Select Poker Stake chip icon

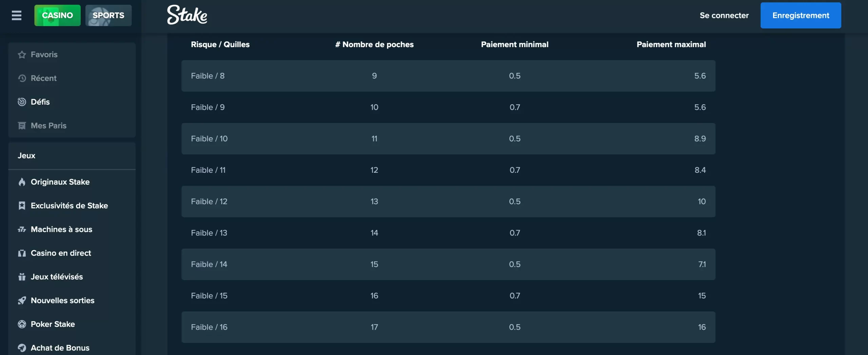coord(22,324)
